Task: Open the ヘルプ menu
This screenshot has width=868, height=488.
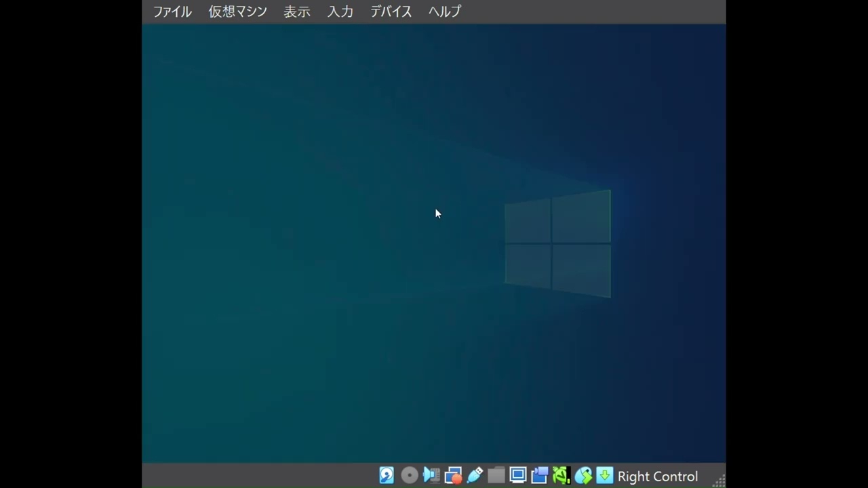Action: (445, 12)
